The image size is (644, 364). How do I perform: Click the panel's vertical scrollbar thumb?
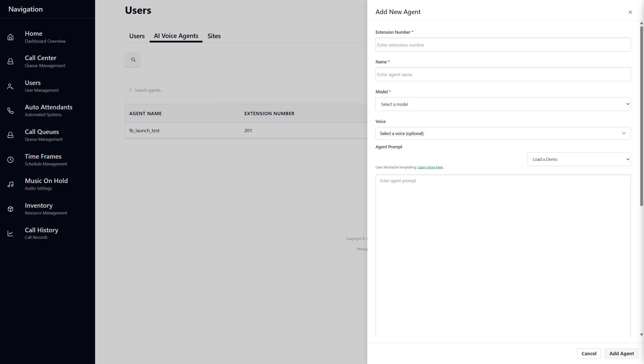(641, 116)
